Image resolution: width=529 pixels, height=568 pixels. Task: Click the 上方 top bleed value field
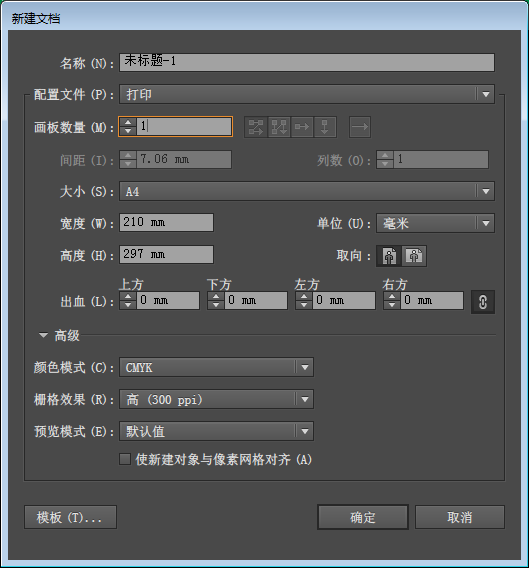(168, 300)
